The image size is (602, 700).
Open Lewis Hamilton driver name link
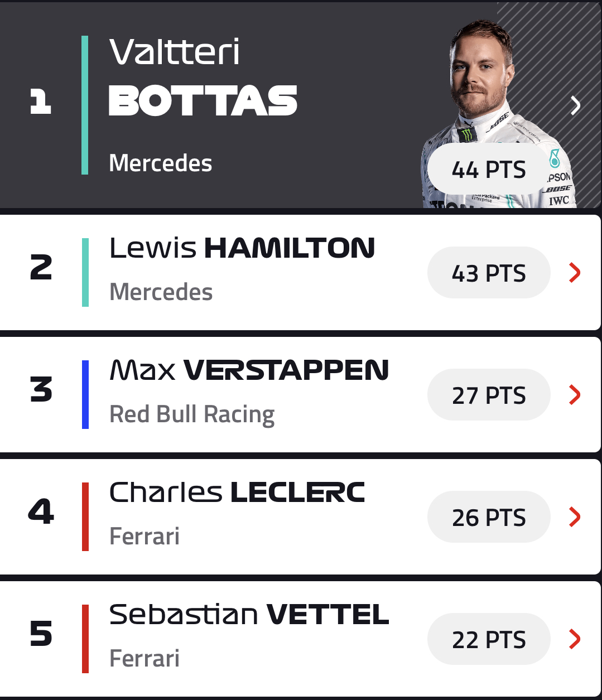click(x=242, y=248)
